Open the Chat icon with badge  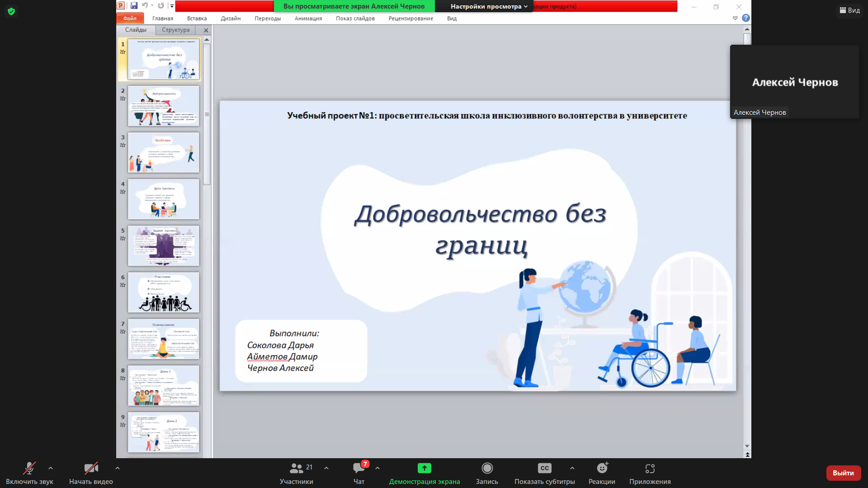359,468
